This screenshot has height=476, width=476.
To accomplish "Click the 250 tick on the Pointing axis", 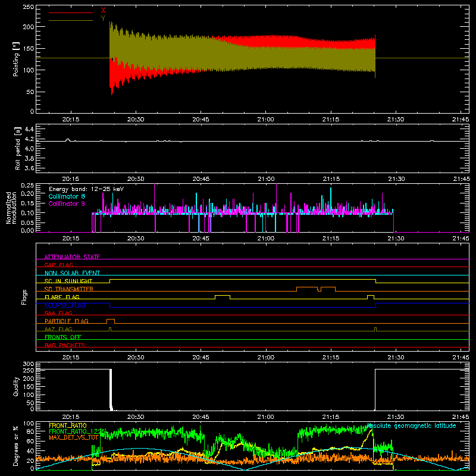I will coord(28,7).
